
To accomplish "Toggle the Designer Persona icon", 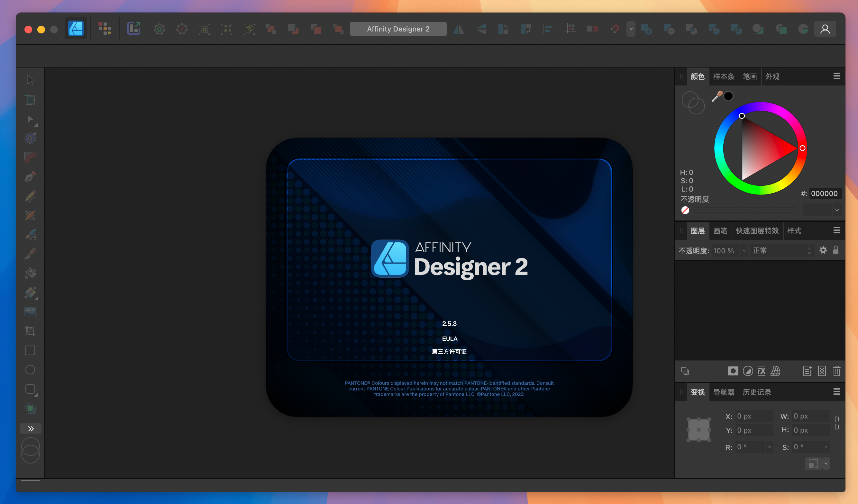I will click(76, 29).
